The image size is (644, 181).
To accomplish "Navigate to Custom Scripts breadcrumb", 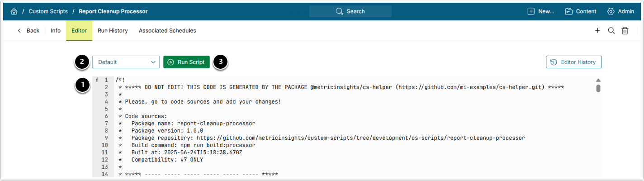I will click(x=48, y=11).
